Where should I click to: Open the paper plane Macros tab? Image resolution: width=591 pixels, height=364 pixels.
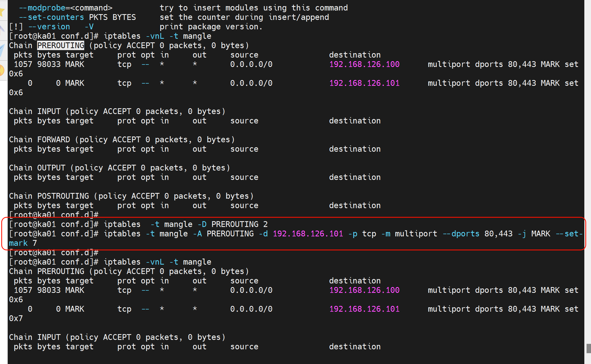coord(2,50)
